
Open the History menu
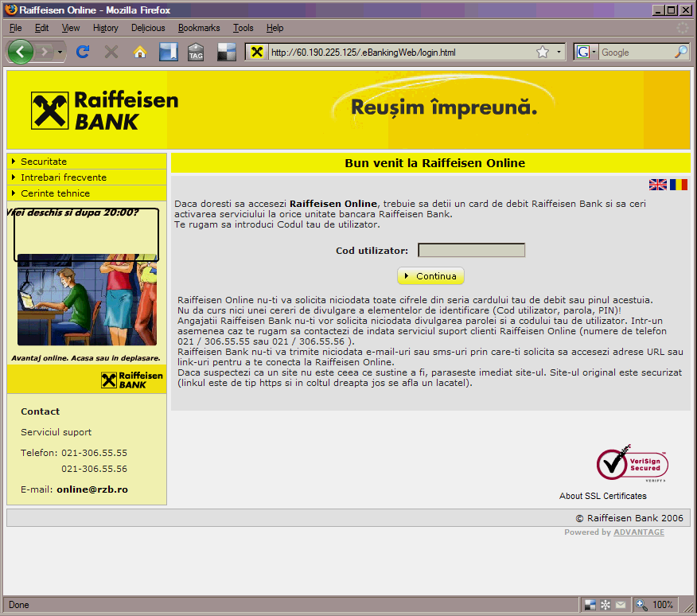[x=105, y=28]
